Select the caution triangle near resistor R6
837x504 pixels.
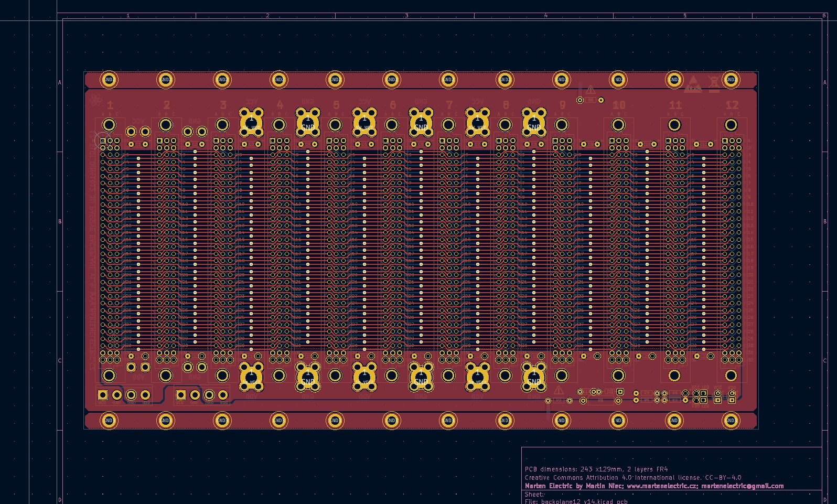pyautogui.click(x=591, y=90)
